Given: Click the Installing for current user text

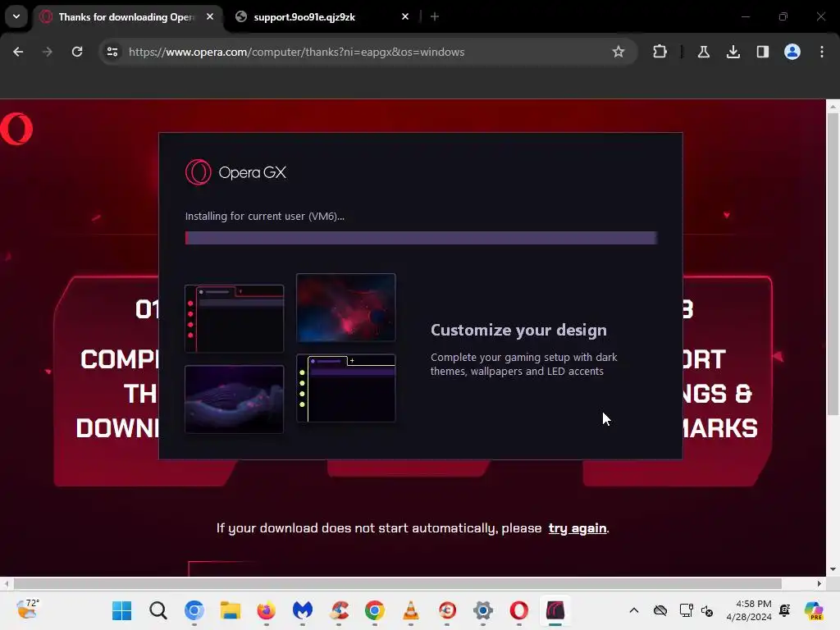Looking at the screenshot, I should click(x=265, y=217).
